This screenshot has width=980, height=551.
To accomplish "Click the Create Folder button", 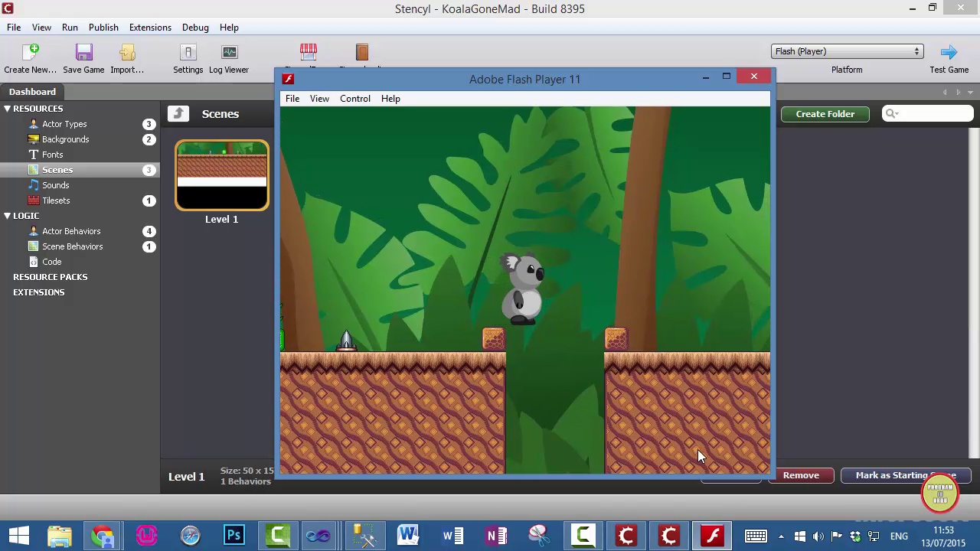I will [x=825, y=114].
